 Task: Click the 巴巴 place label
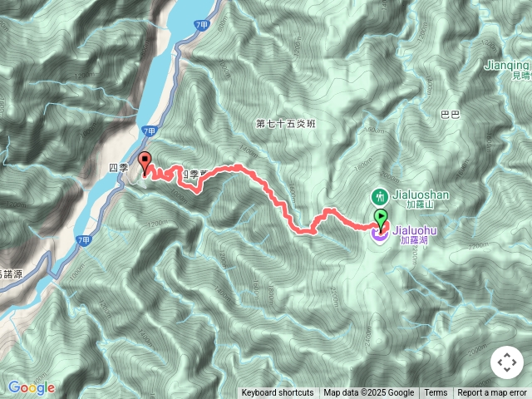point(451,115)
